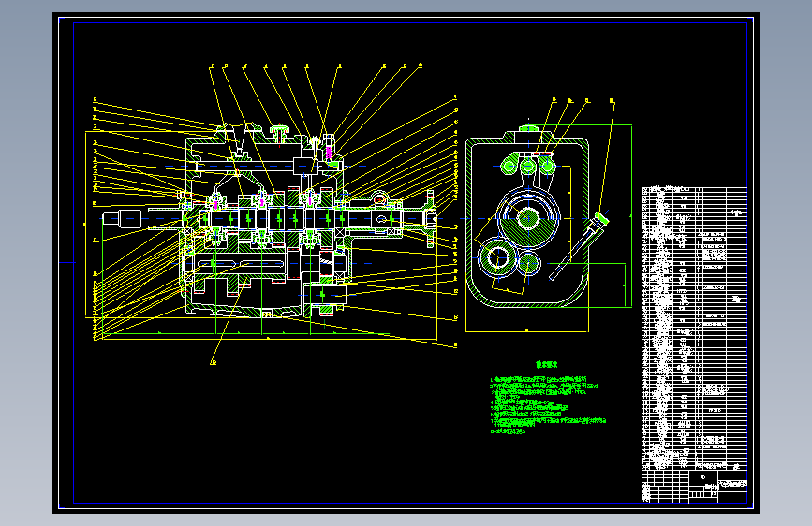Select the inclined plug on side view housing
812x526 pixels.
tap(601, 219)
